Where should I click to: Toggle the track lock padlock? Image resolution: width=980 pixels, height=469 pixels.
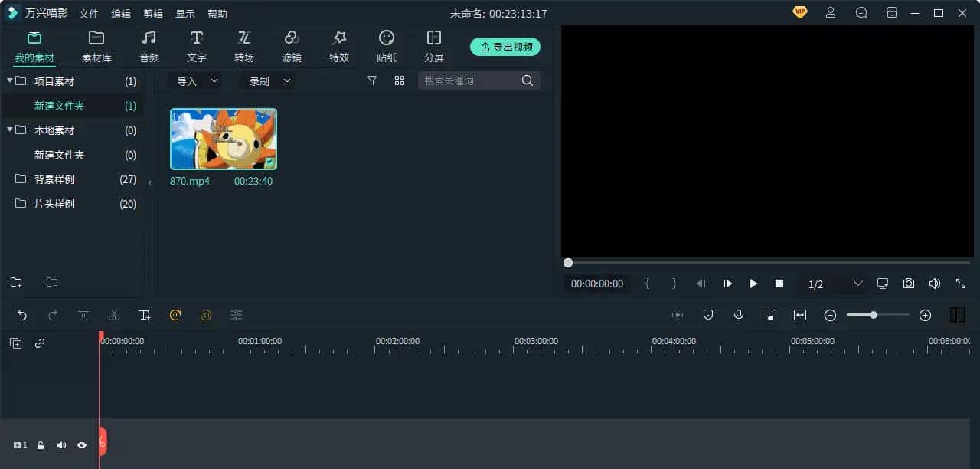[x=40, y=444]
